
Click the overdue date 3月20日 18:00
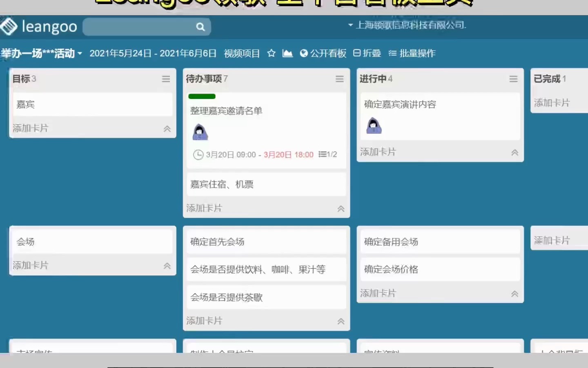pos(289,155)
